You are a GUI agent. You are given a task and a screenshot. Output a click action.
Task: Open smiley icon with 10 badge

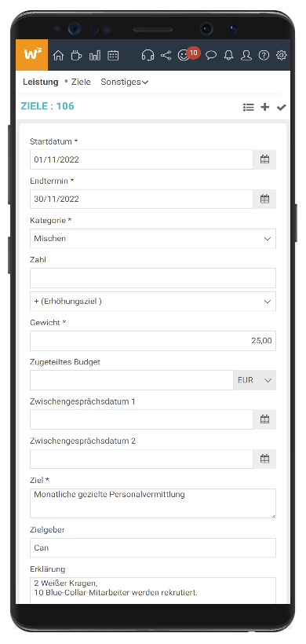[x=185, y=55]
